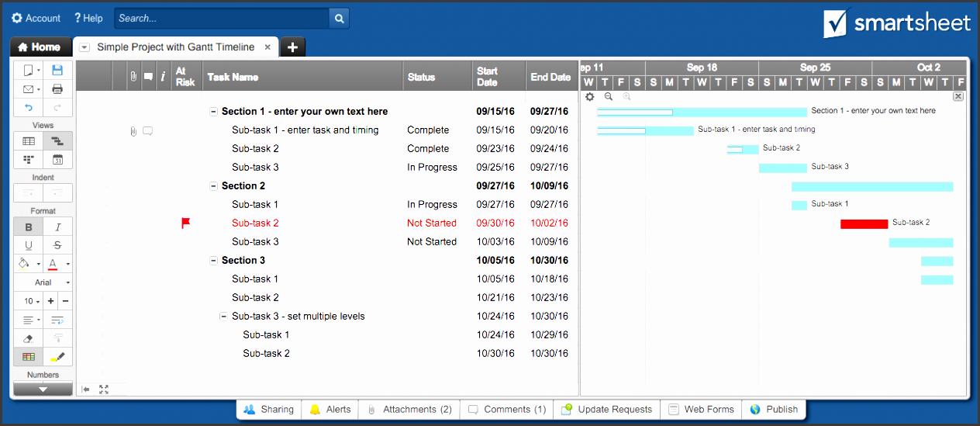Click the Print icon
This screenshot has width=980, height=426.
tap(57, 89)
